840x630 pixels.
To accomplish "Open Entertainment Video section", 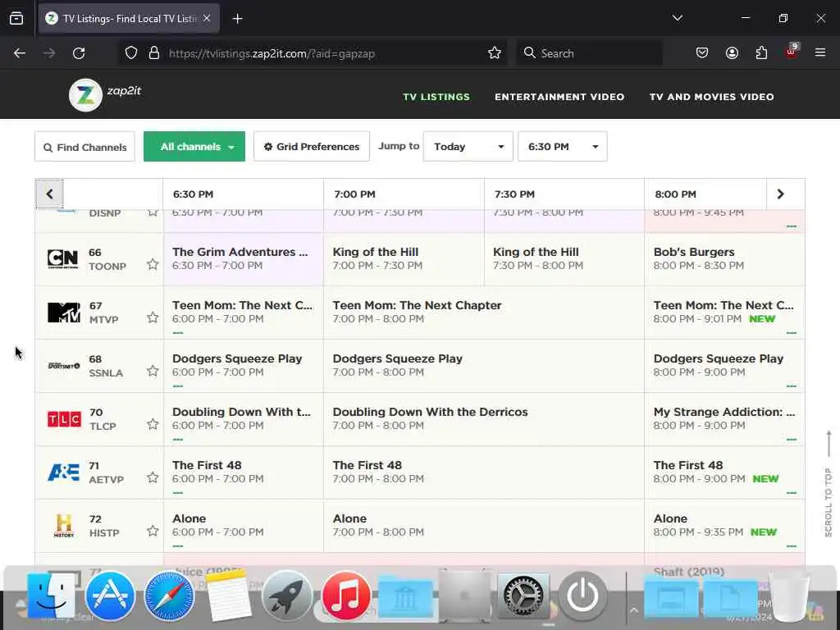I will click(x=559, y=97).
